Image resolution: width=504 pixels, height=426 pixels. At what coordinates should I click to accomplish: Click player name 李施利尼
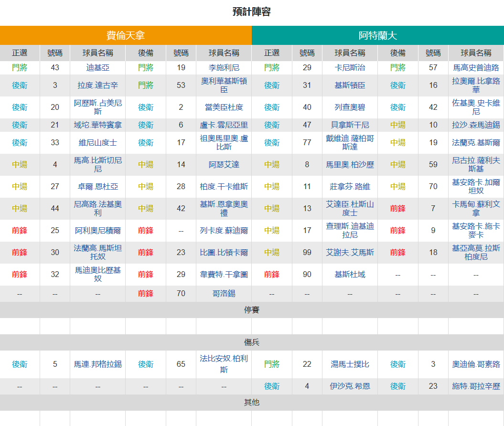coord(224,68)
